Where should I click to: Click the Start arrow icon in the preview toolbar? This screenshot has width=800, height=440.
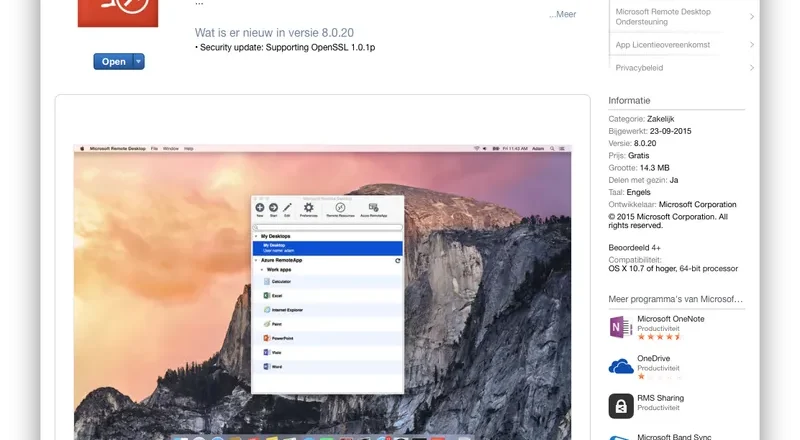[x=273, y=208]
